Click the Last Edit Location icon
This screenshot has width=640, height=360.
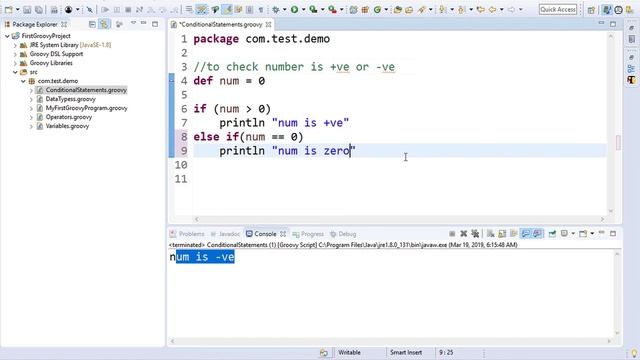[481, 9]
